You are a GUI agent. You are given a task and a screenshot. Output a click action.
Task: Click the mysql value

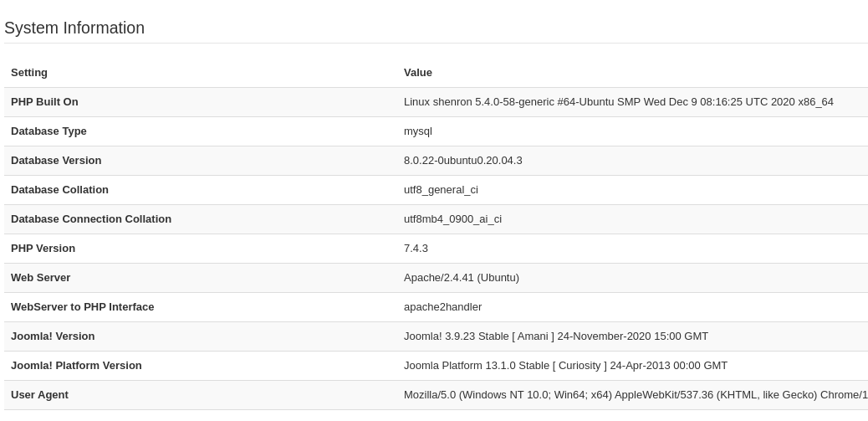click(x=418, y=131)
